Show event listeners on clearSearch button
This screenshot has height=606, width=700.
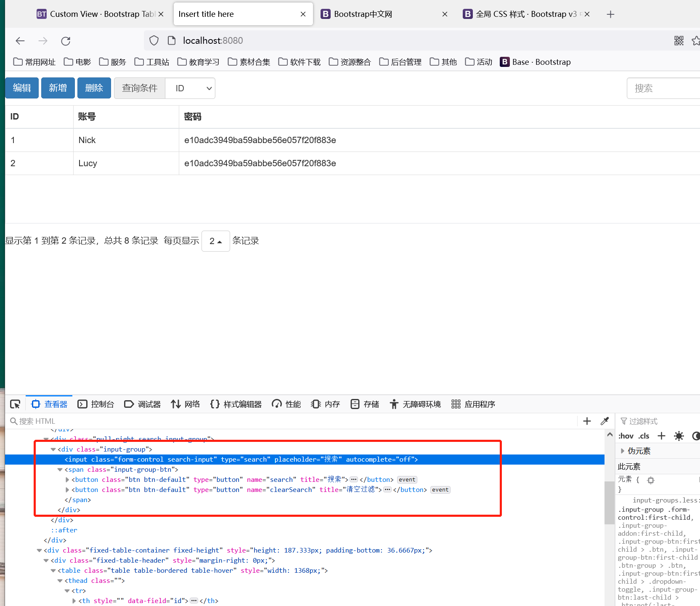pyautogui.click(x=440, y=490)
